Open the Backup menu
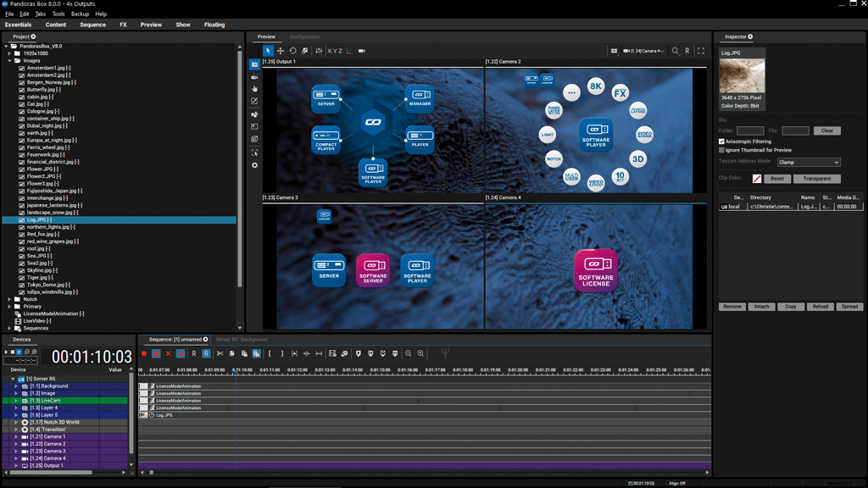The height and width of the screenshot is (488, 868). 80,14
